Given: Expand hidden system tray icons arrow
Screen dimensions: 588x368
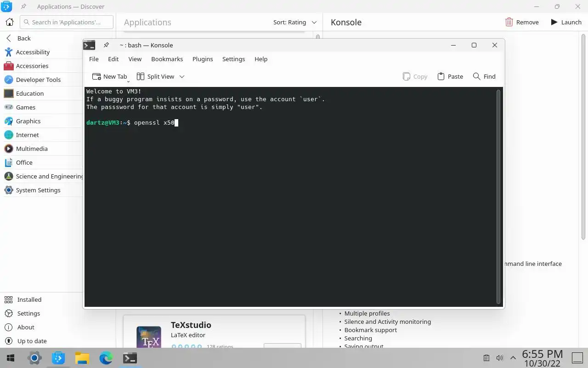Looking at the screenshot, I should 513,358.
